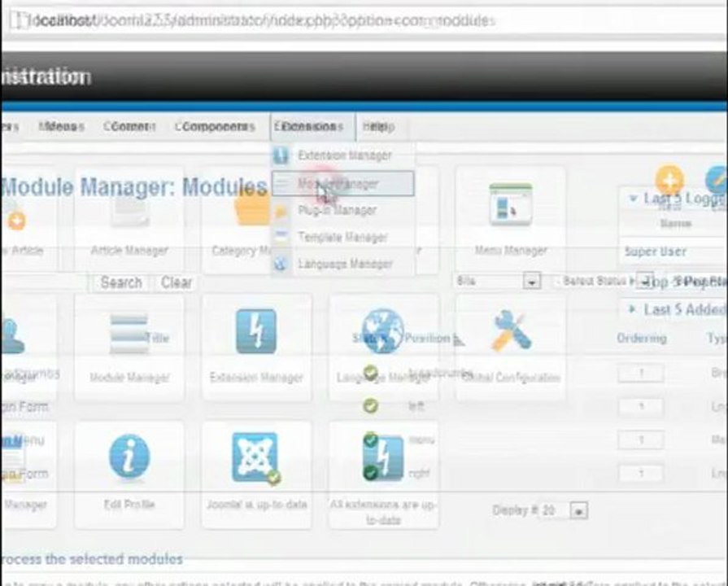Open the Select Status filter dropdown
728x586 pixels.
point(604,281)
